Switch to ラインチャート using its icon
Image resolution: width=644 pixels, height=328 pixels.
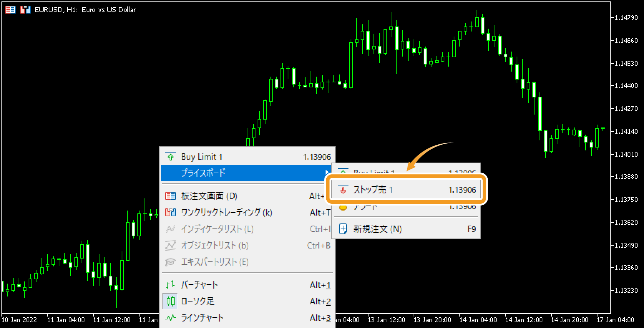pos(171,318)
